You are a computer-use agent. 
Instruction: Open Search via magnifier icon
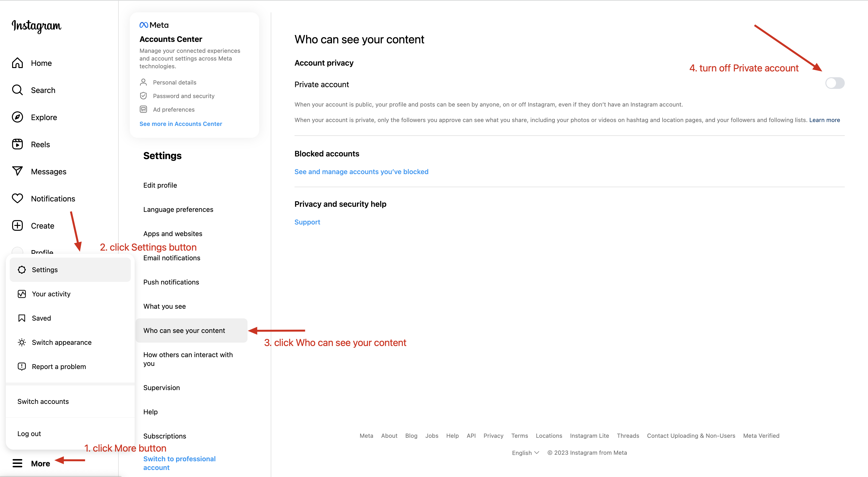coord(17,90)
